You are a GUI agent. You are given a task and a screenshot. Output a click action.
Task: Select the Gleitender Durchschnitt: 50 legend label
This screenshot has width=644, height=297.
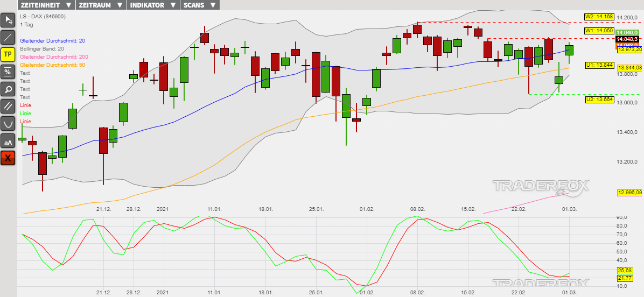coord(52,65)
